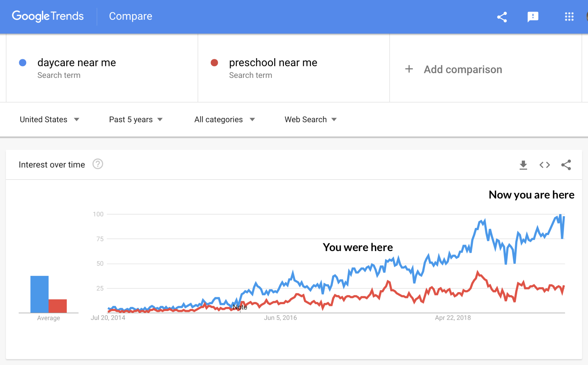
Task: Click the Add comparison button
Action: pyautogui.click(x=453, y=69)
